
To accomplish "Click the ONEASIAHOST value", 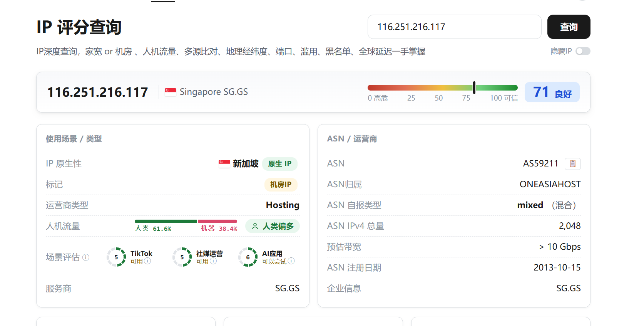I will point(550,184).
